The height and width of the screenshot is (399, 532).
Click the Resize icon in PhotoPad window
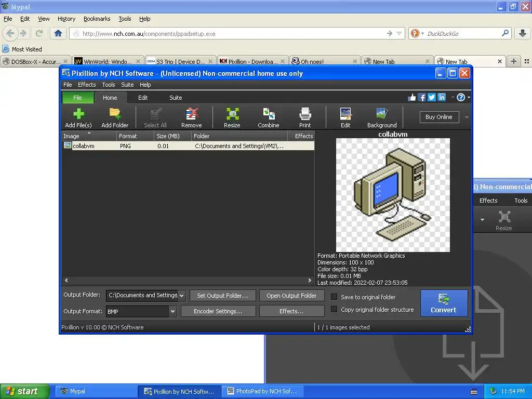504,220
